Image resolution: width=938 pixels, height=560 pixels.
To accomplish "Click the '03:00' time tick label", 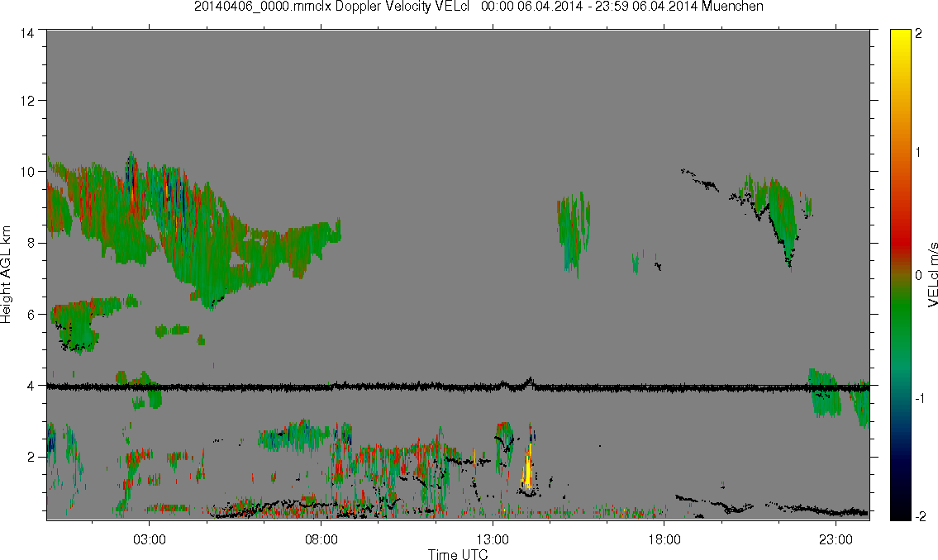I will (x=149, y=539).
